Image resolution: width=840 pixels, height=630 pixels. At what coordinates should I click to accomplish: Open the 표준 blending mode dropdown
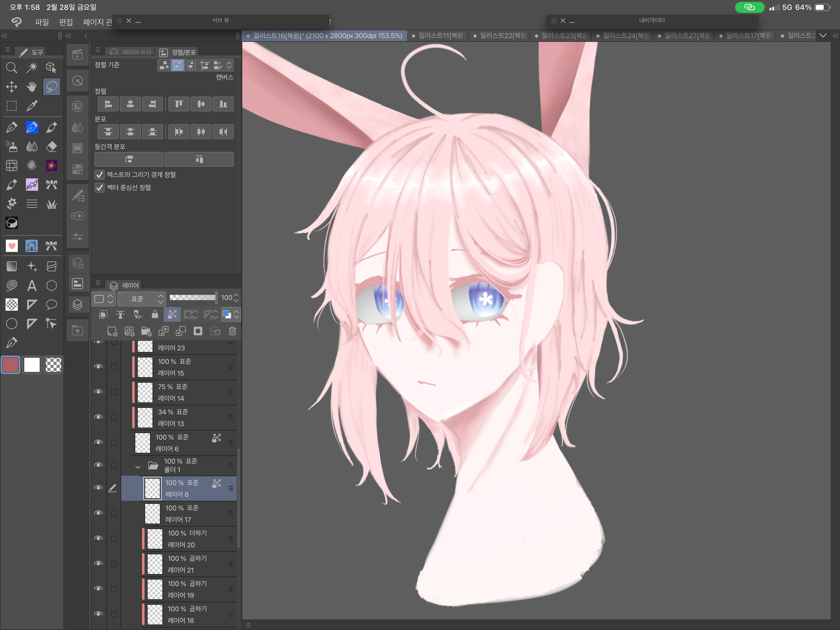(x=141, y=299)
